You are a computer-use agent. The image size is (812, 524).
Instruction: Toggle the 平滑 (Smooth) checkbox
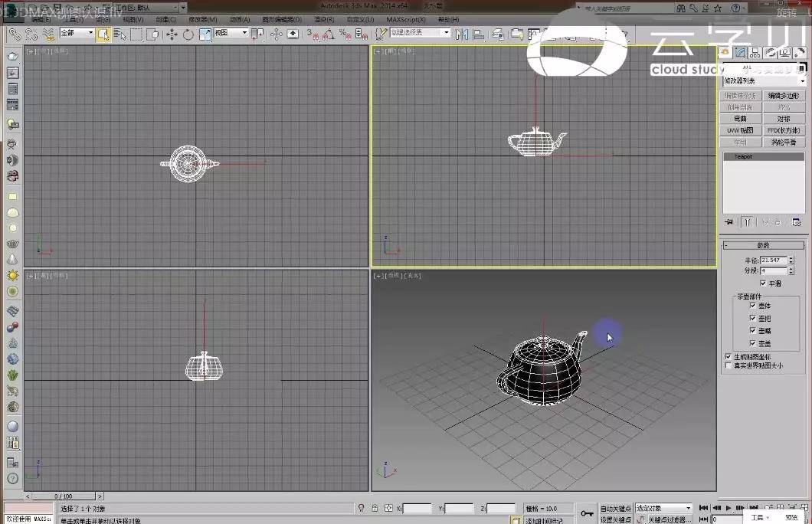[x=763, y=283]
